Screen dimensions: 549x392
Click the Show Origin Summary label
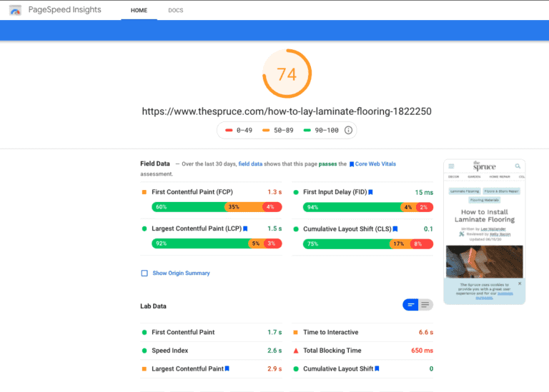pyautogui.click(x=181, y=273)
